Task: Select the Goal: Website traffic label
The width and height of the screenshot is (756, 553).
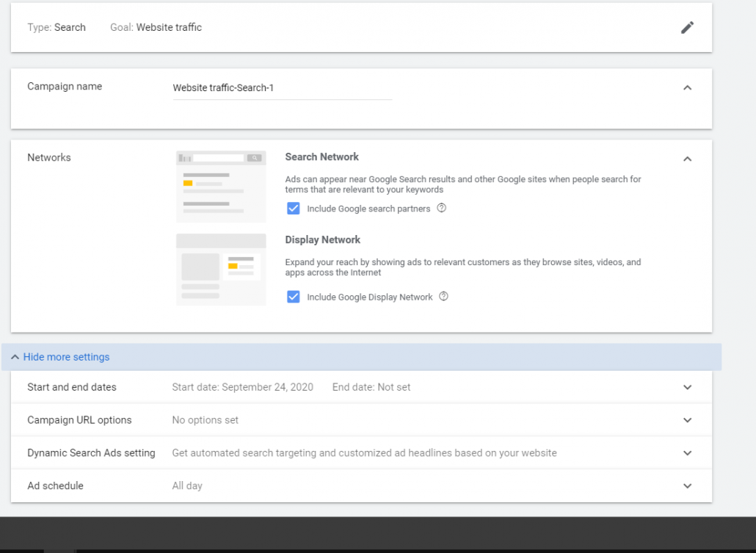Action: click(156, 27)
